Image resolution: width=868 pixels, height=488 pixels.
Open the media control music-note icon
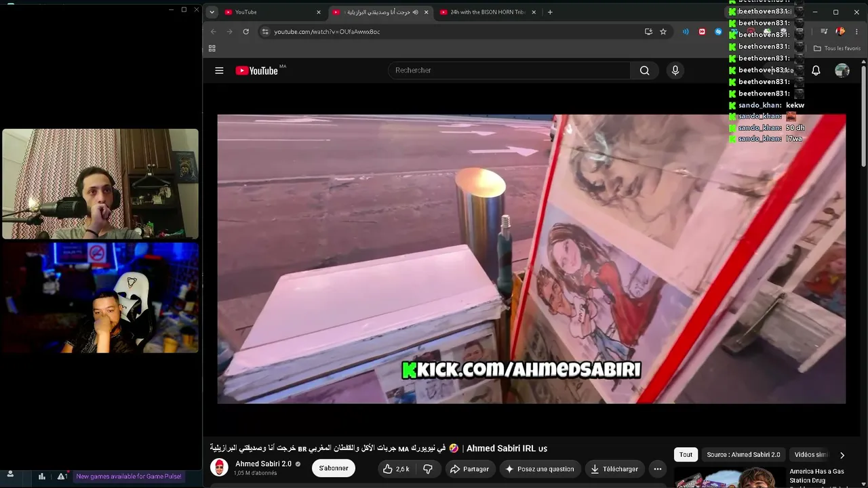tap(824, 31)
